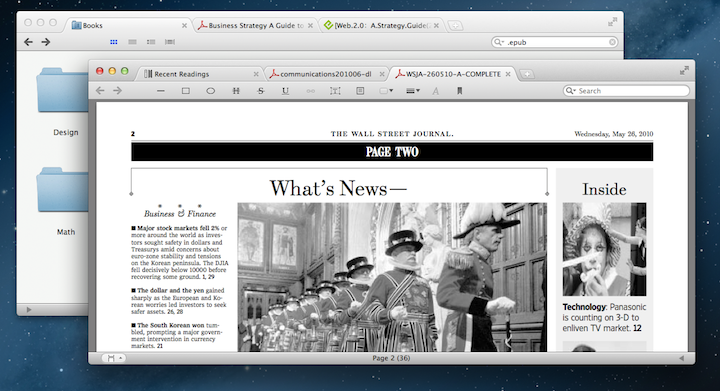This screenshot has width=720, height=391.
Task: Switch Books window to cover flow view
Action: click(x=170, y=42)
